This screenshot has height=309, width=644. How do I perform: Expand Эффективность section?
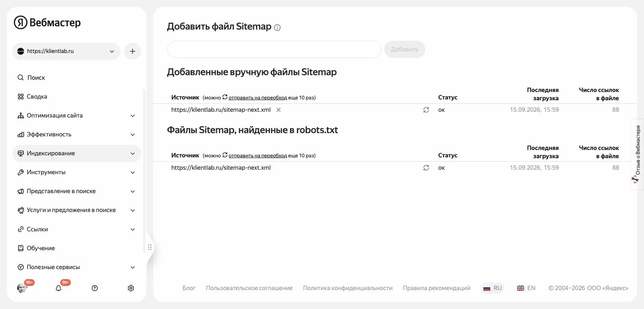(77, 134)
